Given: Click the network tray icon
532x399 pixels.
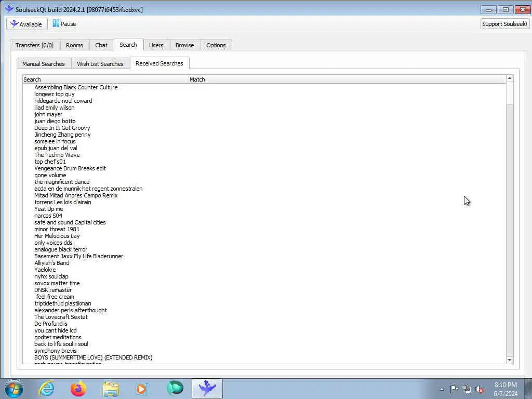Looking at the screenshot, I should pos(467,390).
